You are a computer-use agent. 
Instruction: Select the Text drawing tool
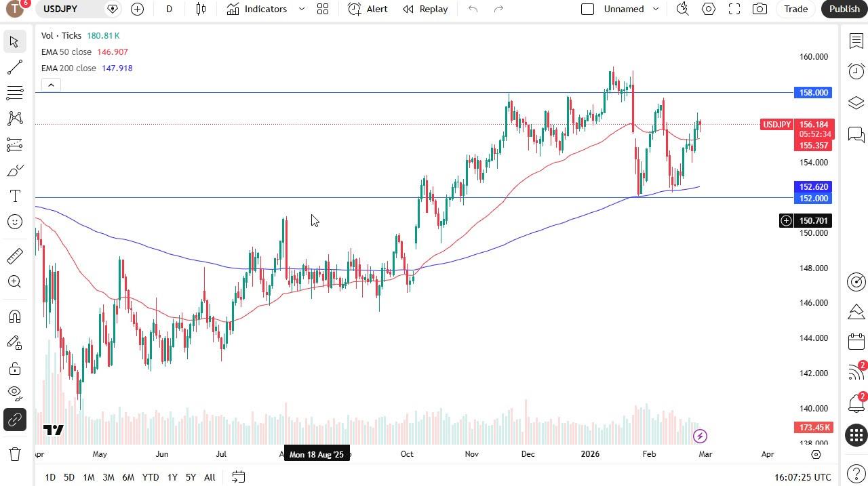15,196
